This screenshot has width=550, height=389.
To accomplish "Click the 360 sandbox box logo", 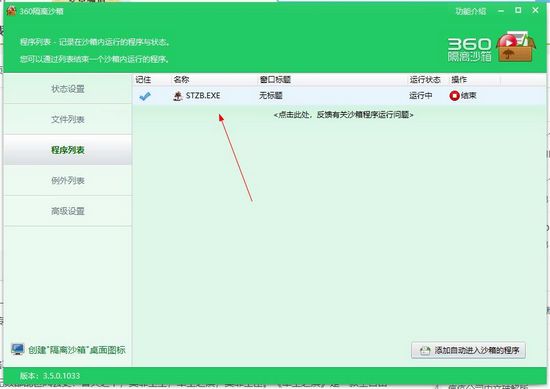I will 516,47.
